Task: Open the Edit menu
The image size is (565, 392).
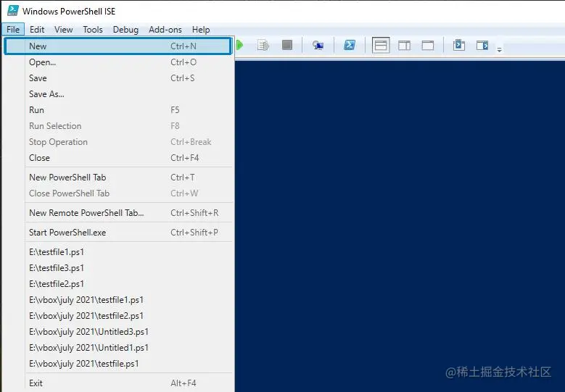Action: point(37,30)
